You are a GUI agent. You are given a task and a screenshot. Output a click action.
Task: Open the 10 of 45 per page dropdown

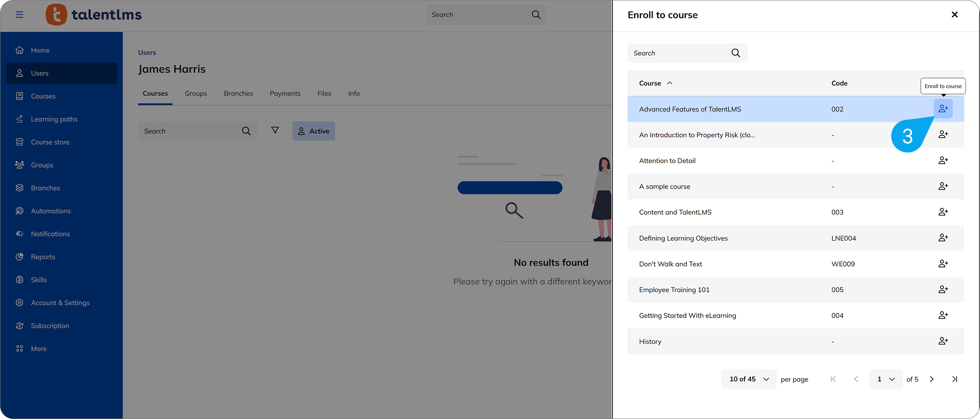[x=748, y=379]
